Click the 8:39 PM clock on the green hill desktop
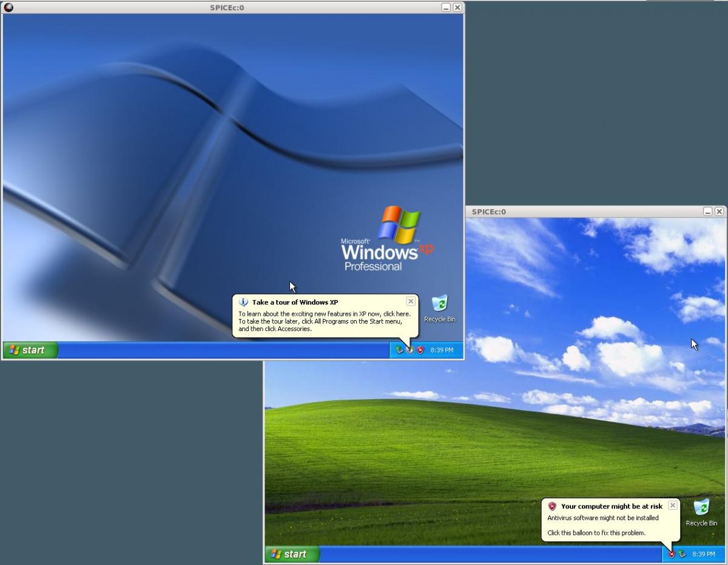728x565 pixels. pos(703,554)
